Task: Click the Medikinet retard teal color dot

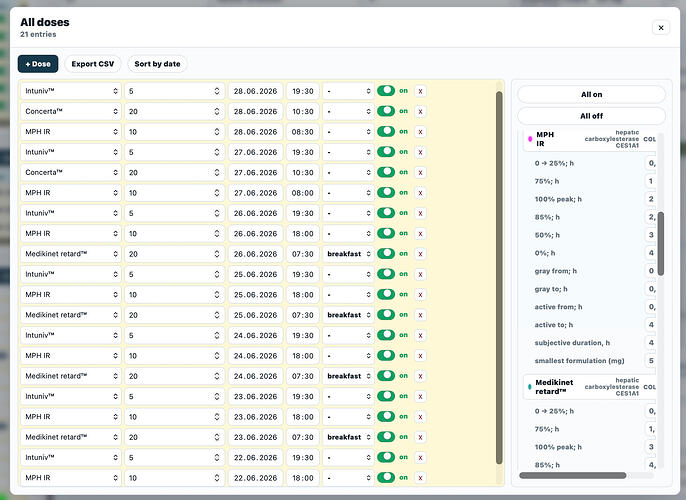Action: [x=530, y=387]
